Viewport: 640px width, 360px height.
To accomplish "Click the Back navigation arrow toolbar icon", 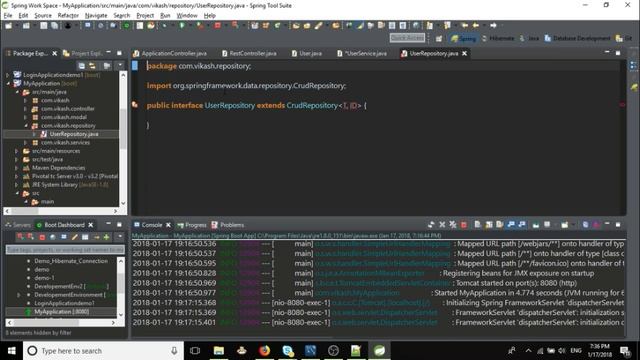I will click(476, 25).
